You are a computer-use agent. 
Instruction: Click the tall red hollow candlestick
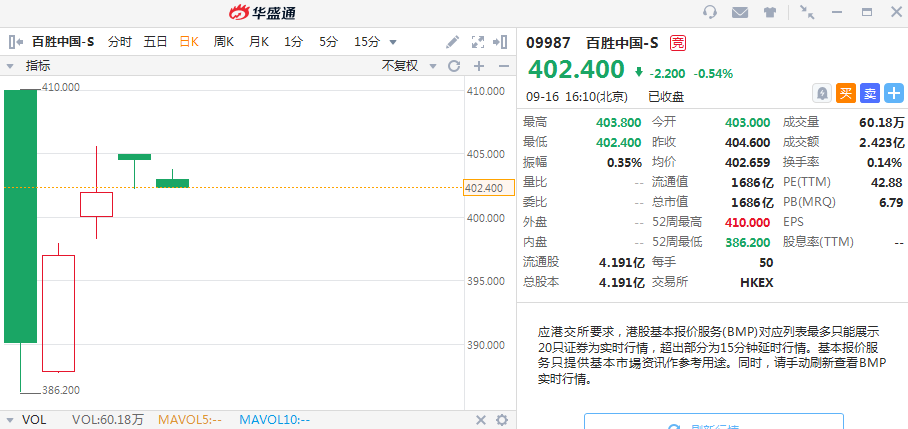pos(58,313)
